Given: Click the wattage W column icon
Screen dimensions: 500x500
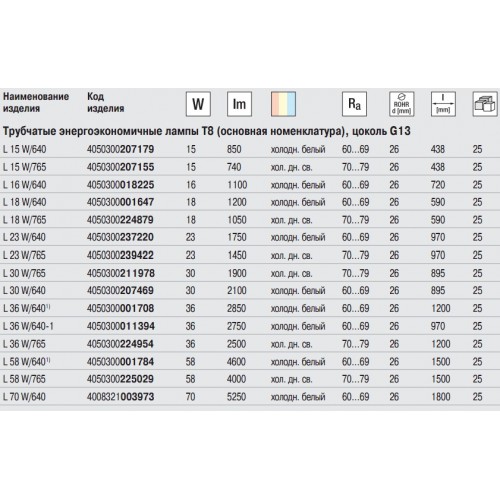Looking at the screenshot, I should pyautogui.click(x=198, y=104).
